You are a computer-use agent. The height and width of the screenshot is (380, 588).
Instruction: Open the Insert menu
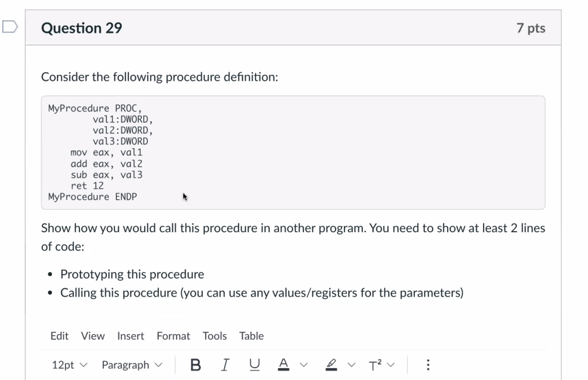coord(130,336)
